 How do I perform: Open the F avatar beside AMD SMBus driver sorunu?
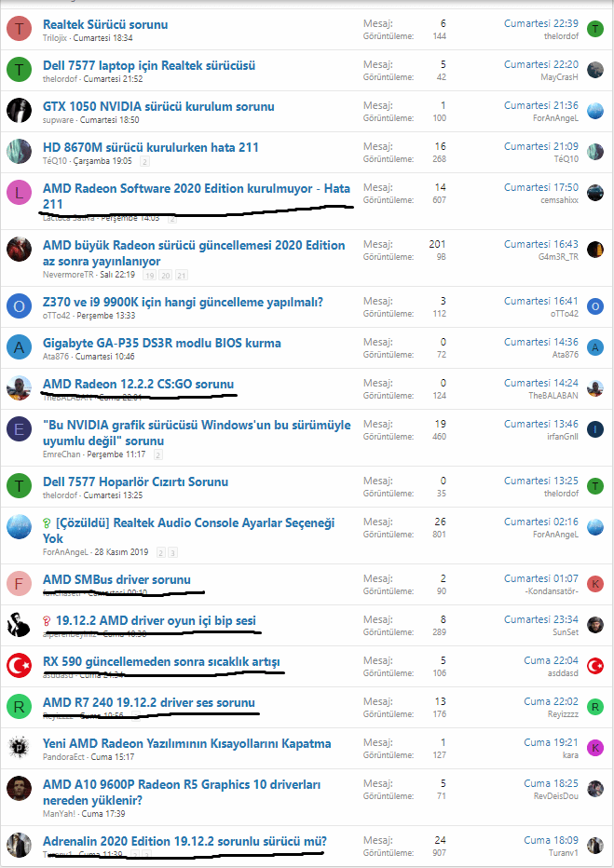(19, 583)
